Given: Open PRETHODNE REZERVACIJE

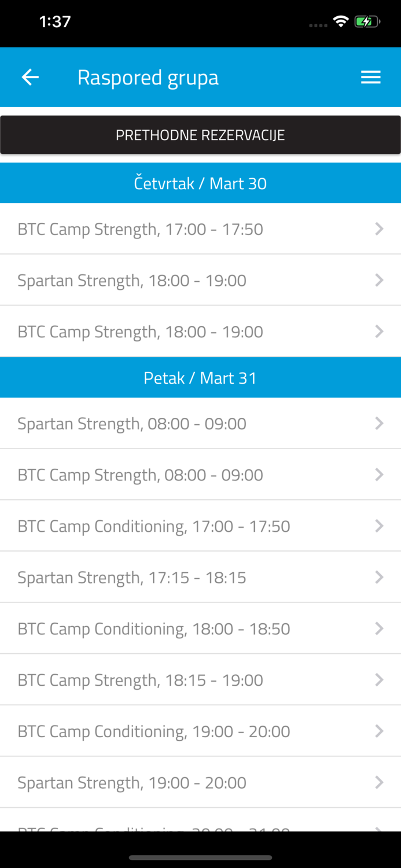Looking at the screenshot, I should point(200,134).
